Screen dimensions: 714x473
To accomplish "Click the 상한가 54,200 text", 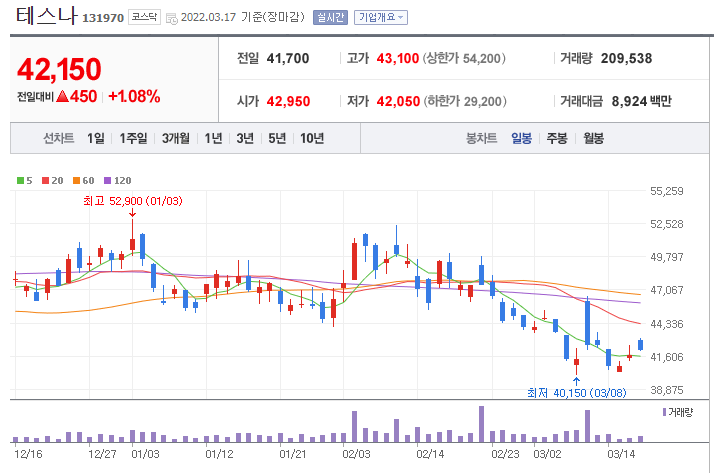I will click(464, 58).
